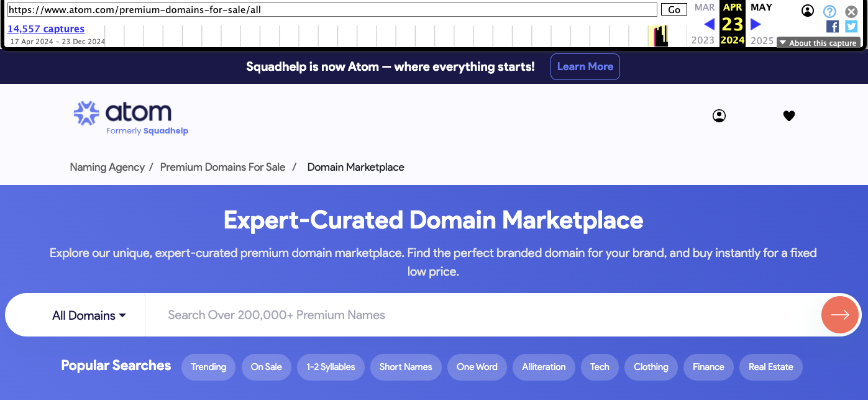
Task: Share capture on Twitter icon
Action: click(851, 26)
